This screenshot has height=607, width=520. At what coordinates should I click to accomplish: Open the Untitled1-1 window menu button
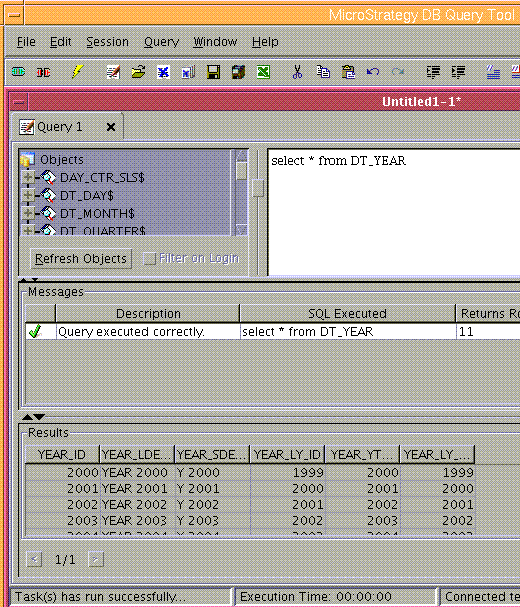(19, 102)
